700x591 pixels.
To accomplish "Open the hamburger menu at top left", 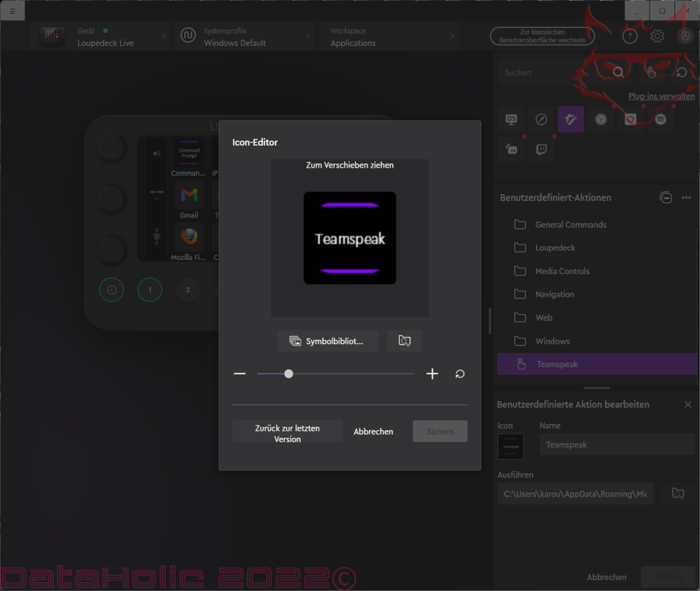I will click(x=12, y=11).
